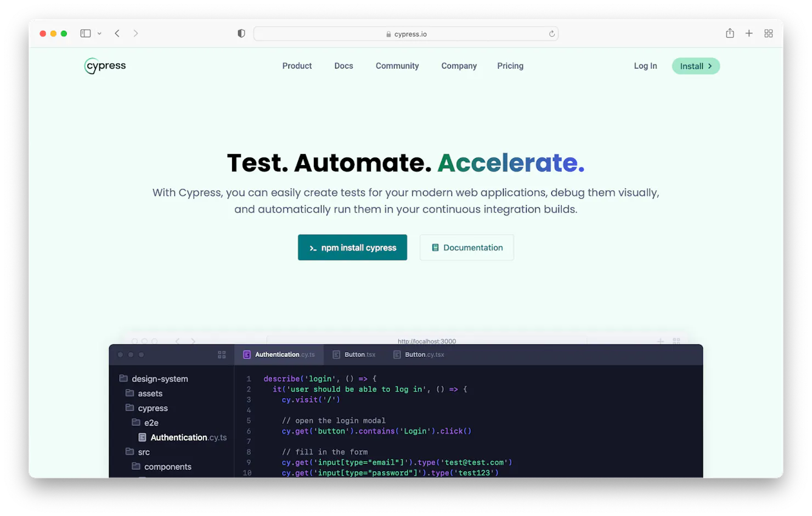Viewport: 812px width, 516px height.
Task: Switch to the Authentication.cy.ts editor tab
Action: tap(279, 355)
